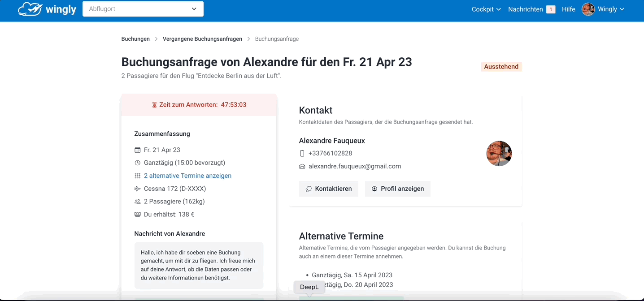Open the Hilfe page

(569, 9)
